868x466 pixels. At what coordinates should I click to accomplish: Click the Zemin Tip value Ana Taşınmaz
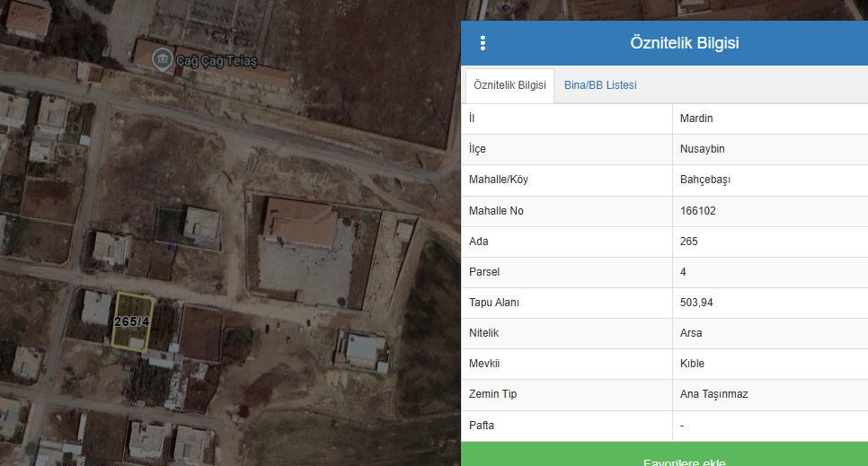(713, 394)
